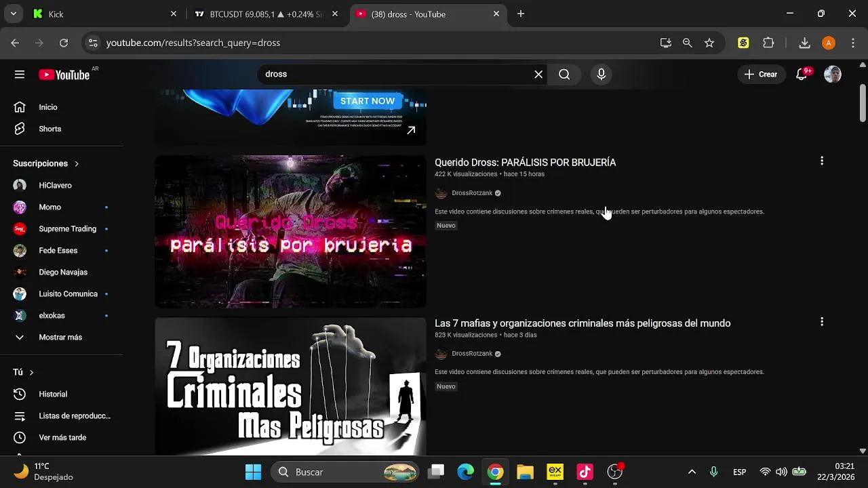Install app icon in address bar
Viewport: 868px width, 488px height.
coord(666,43)
